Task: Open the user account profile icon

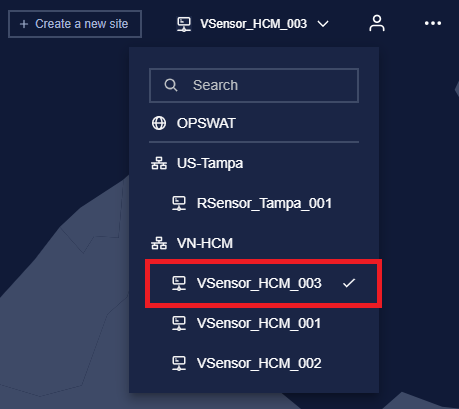Action: 377,23
